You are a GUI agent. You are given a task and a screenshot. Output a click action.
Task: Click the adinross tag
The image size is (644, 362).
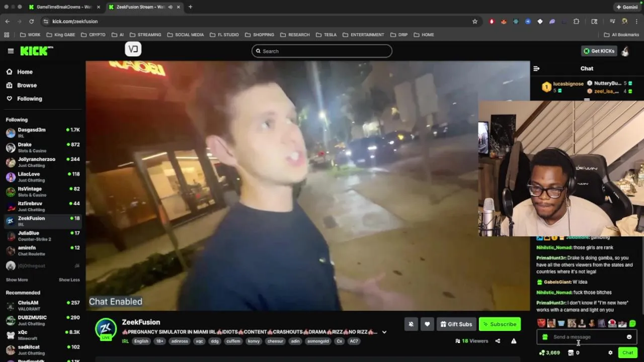click(x=180, y=341)
